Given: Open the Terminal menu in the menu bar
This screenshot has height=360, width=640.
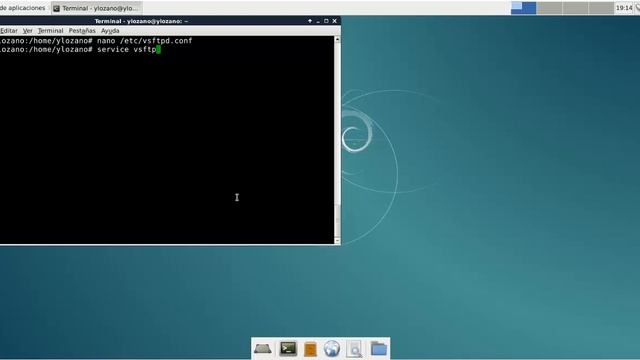Looking at the screenshot, I should (x=50, y=31).
